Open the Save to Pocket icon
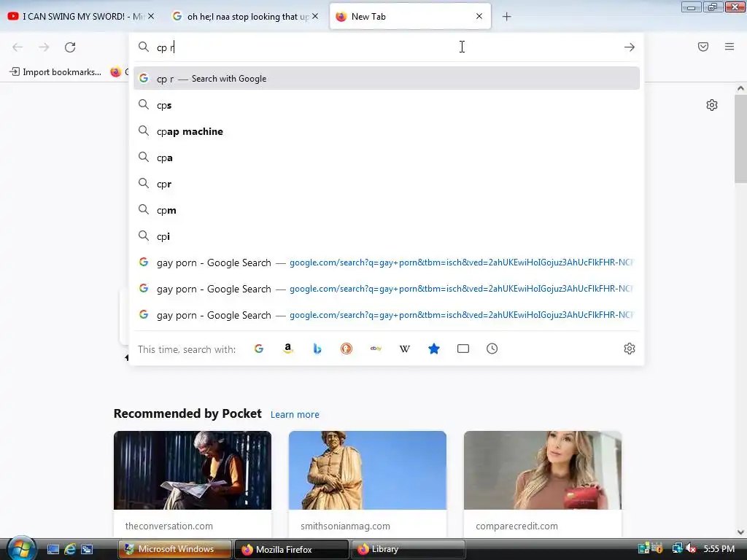 (x=703, y=47)
